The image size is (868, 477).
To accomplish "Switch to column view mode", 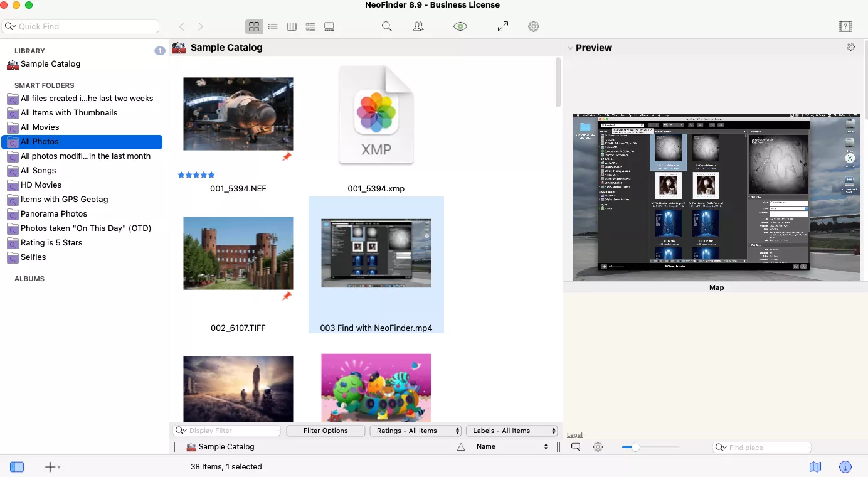I will tap(292, 26).
